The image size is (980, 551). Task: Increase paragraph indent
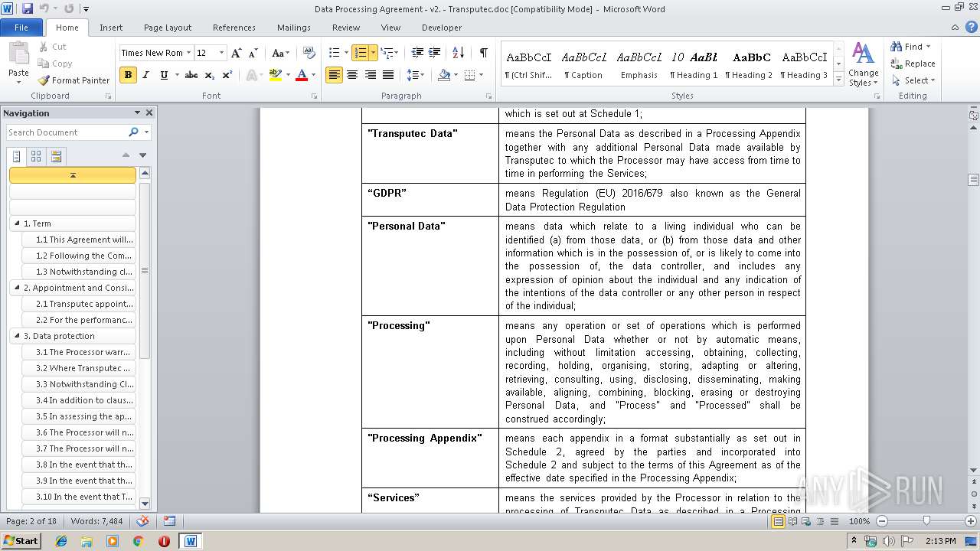[x=434, y=53]
